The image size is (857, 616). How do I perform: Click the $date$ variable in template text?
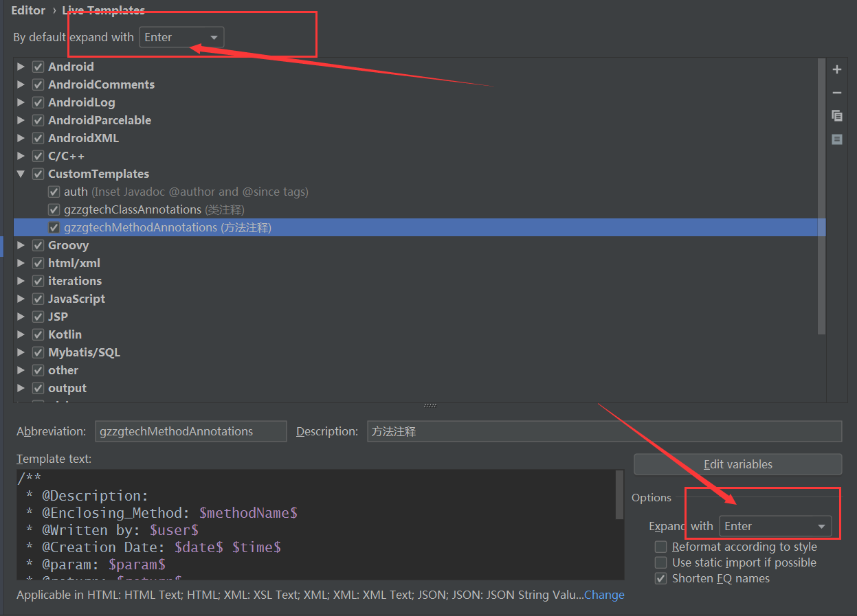199,547
